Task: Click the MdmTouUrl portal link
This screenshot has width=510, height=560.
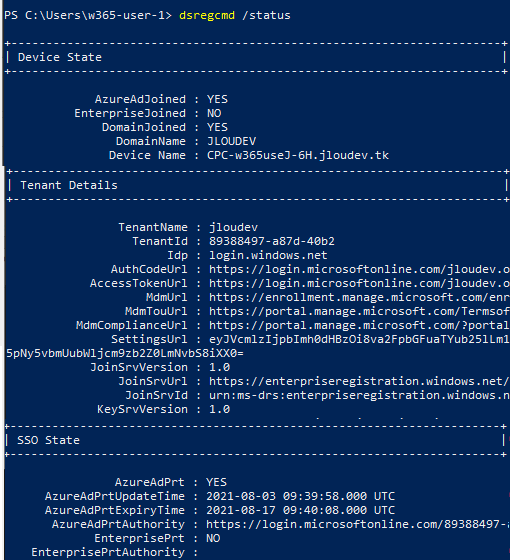Action: pyautogui.click(x=359, y=311)
